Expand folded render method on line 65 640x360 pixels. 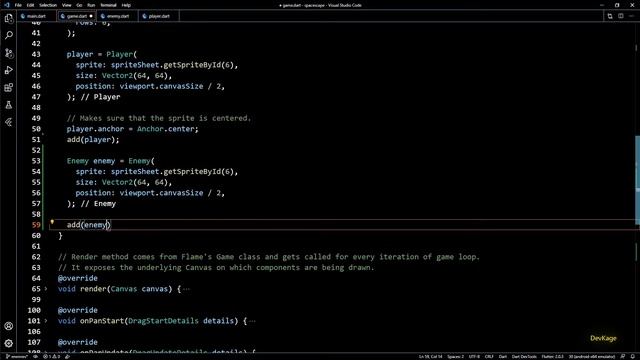[x=46, y=289]
